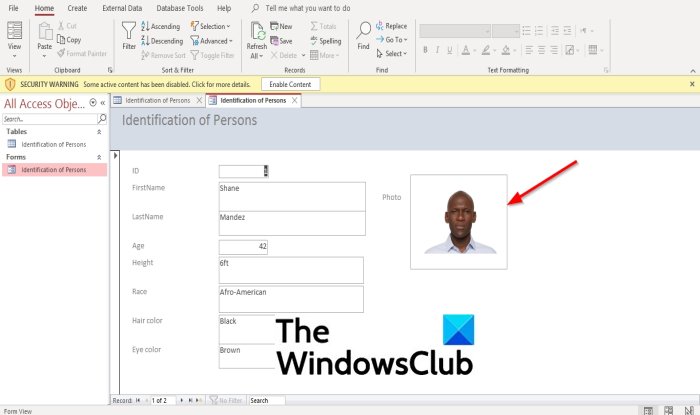Open the Go To dropdown
Viewport: 700px width, 415px height.
tap(392, 40)
